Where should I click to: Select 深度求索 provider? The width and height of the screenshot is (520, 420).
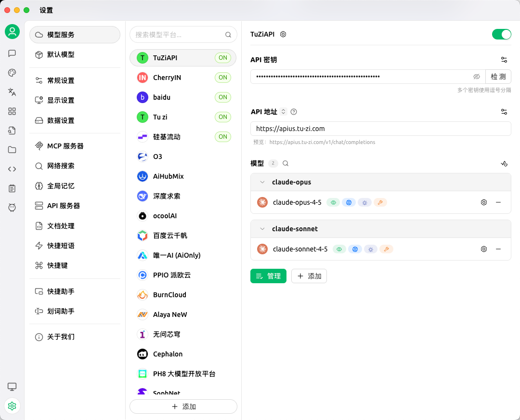click(x=183, y=196)
